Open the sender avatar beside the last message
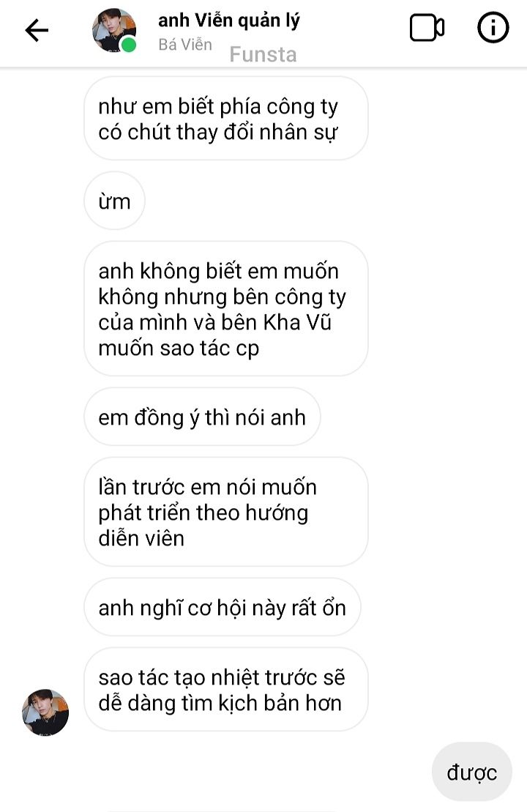Screen dimensions: 527x812 pos(45,712)
